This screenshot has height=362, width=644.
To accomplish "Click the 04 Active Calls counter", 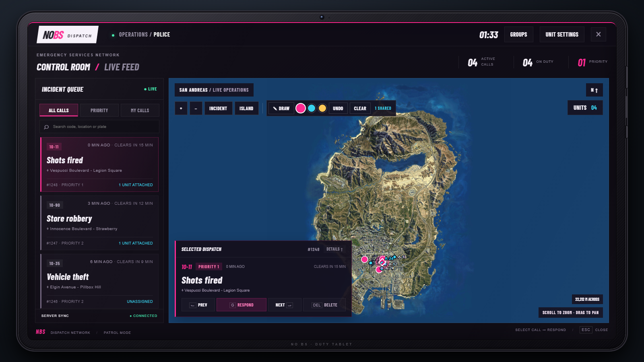I will 482,62.
